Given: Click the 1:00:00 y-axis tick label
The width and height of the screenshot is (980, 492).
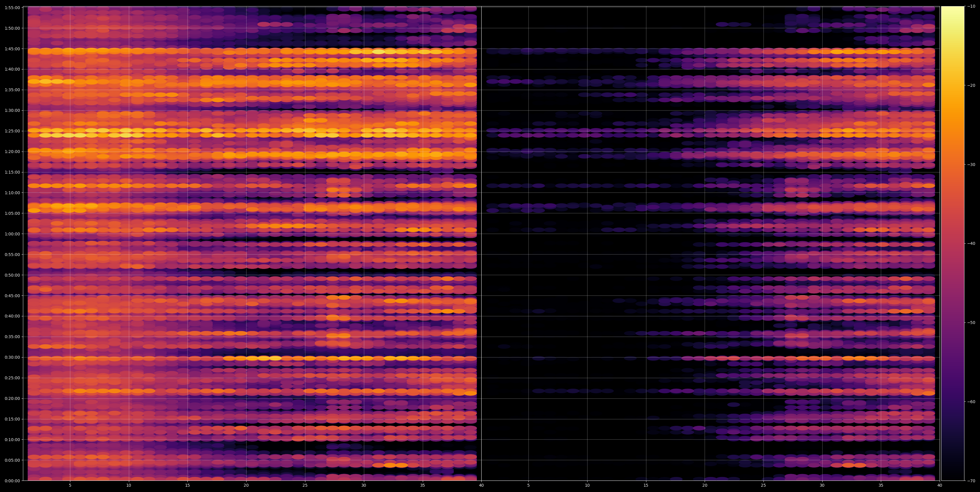Looking at the screenshot, I should pyautogui.click(x=12, y=234).
